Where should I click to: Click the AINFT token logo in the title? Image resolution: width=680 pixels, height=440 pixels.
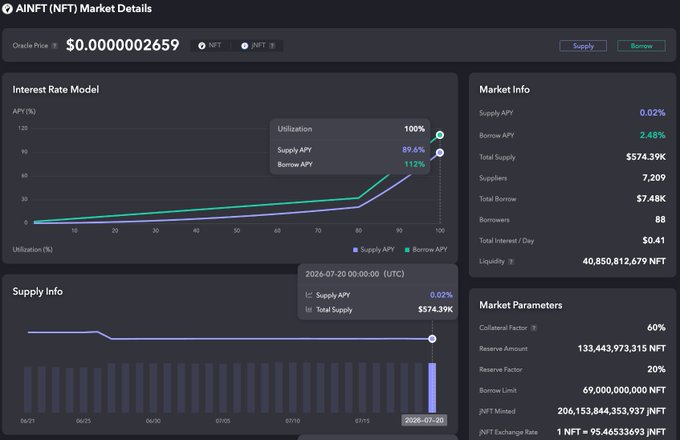click(7, 9)
